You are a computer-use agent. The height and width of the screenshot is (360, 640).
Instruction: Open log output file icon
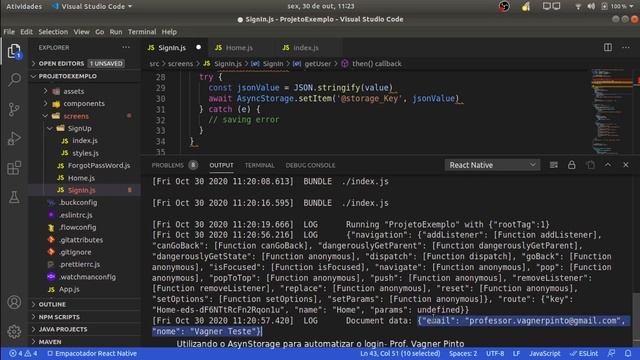tap(590, 165)
